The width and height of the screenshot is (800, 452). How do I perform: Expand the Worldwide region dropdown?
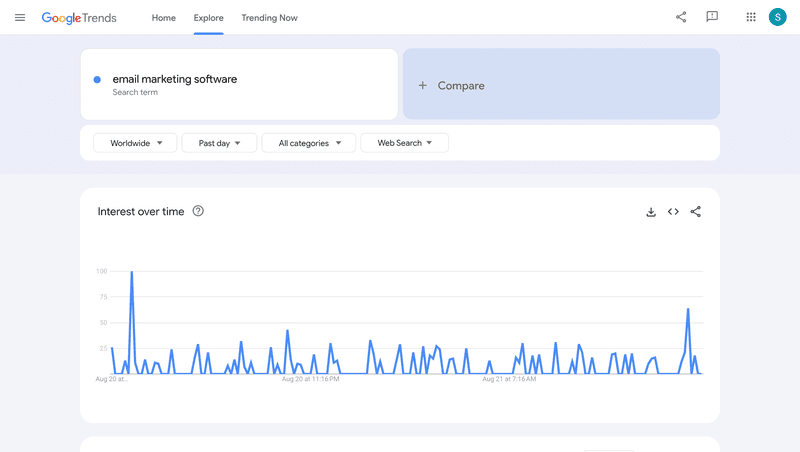pos(135,143)
